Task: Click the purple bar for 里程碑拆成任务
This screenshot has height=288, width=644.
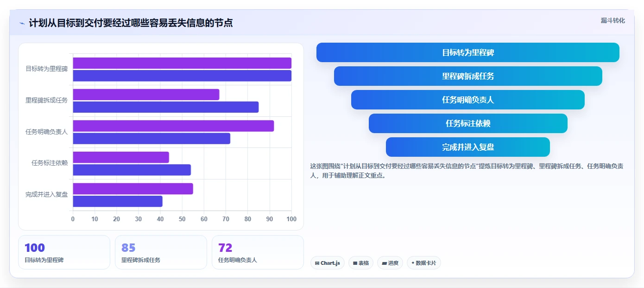Action: tap(146, 95)
